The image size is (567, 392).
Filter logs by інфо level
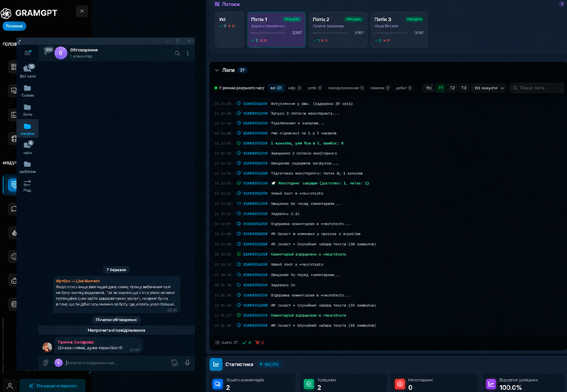click(x=295, y=88)
